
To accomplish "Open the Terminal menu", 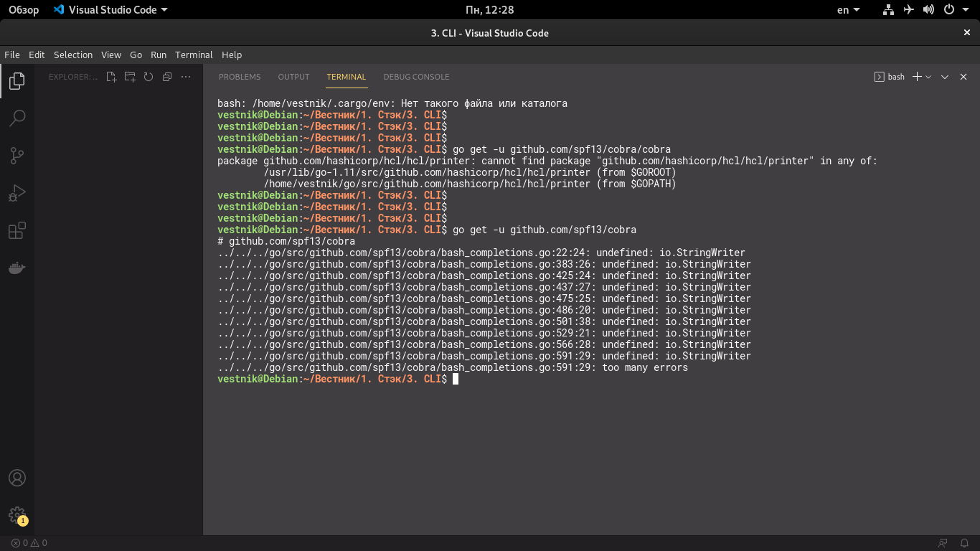I will pyautogui.click(x=193, y=55).
